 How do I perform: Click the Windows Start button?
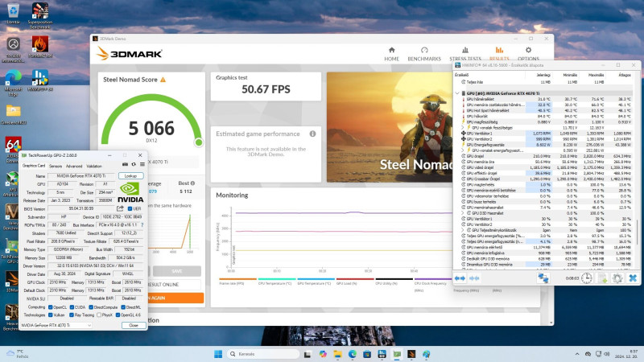(x=218, y=354)
